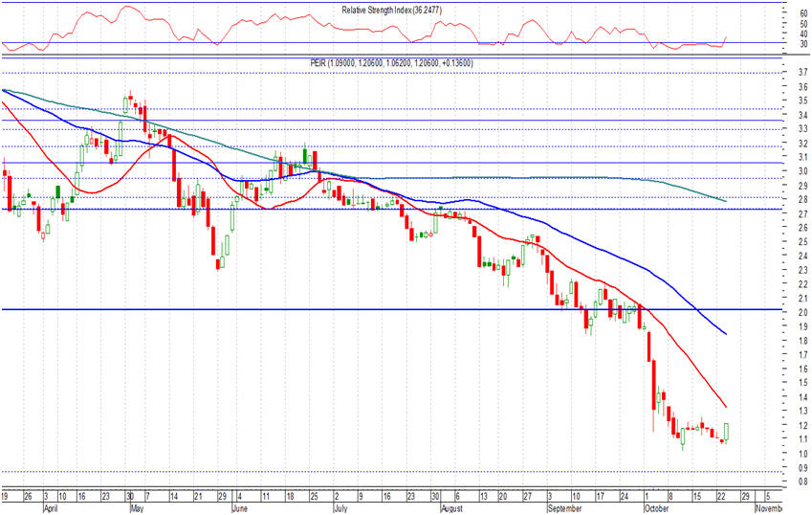812x515 pixels.
Task: Click price axis label 2.9
Action: point(803,186)
